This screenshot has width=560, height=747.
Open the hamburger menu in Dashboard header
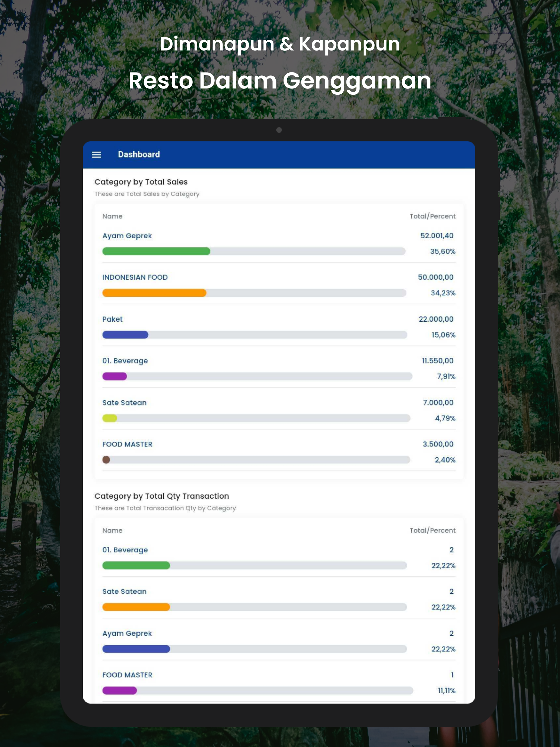(x=97, y=155)
